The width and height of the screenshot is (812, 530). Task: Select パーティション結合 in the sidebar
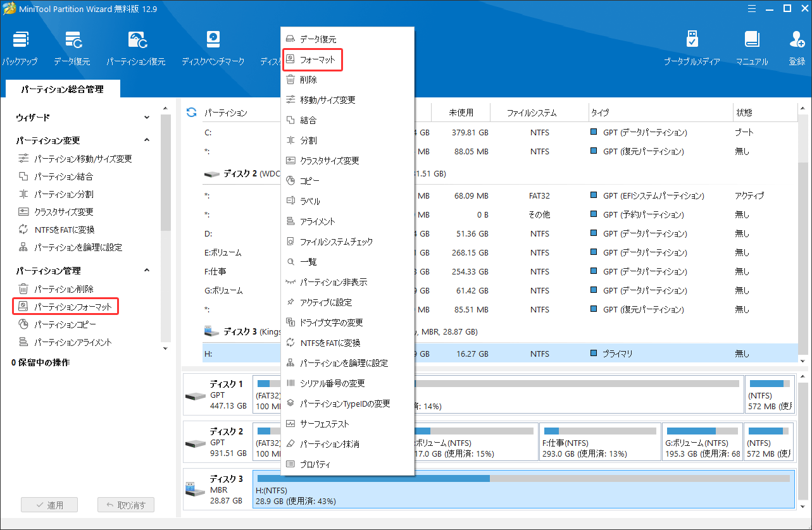click(56, 176)
